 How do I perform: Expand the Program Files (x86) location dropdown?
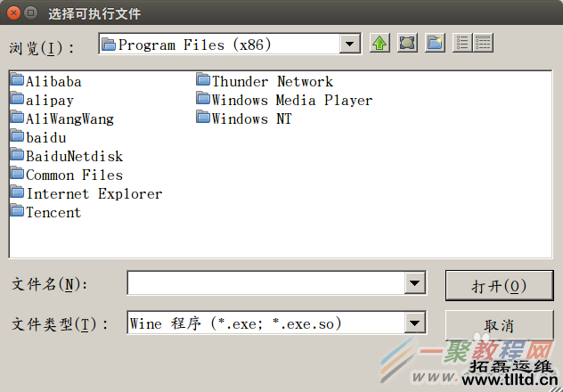point(350,44)
